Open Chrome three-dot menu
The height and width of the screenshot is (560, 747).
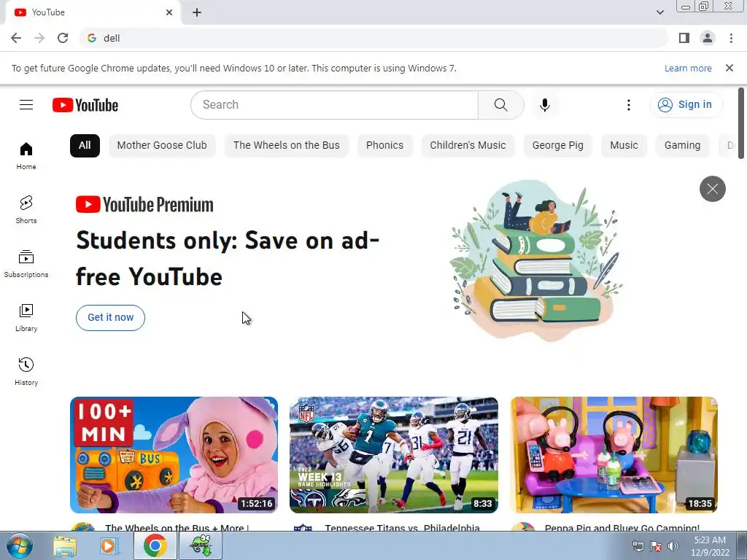[x=731, y=38]
